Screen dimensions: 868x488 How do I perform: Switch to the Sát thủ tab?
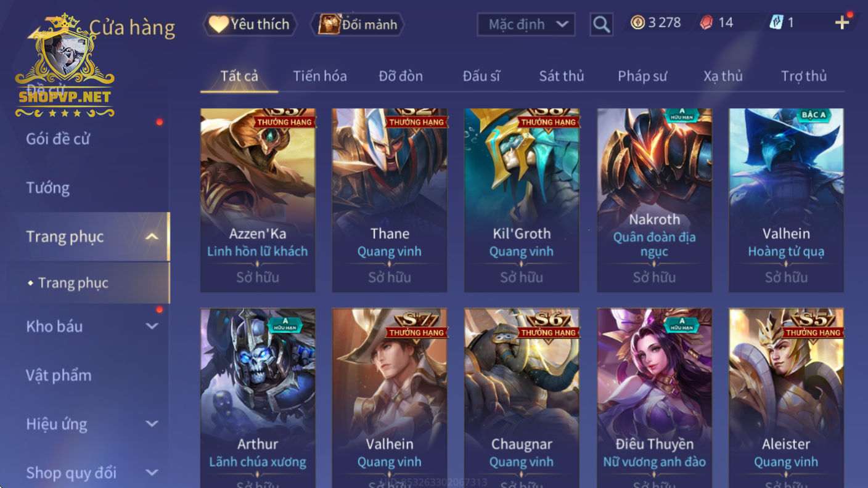point(561,76)
